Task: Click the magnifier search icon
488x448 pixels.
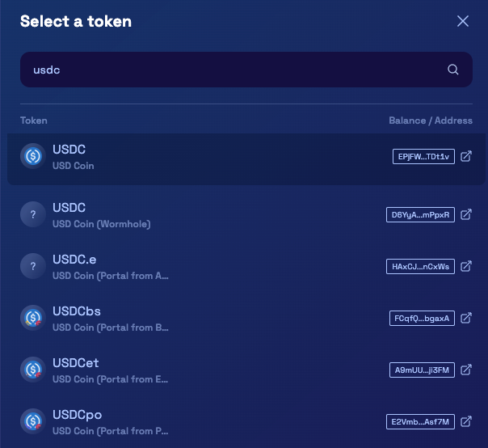Action: coord(452,70)
